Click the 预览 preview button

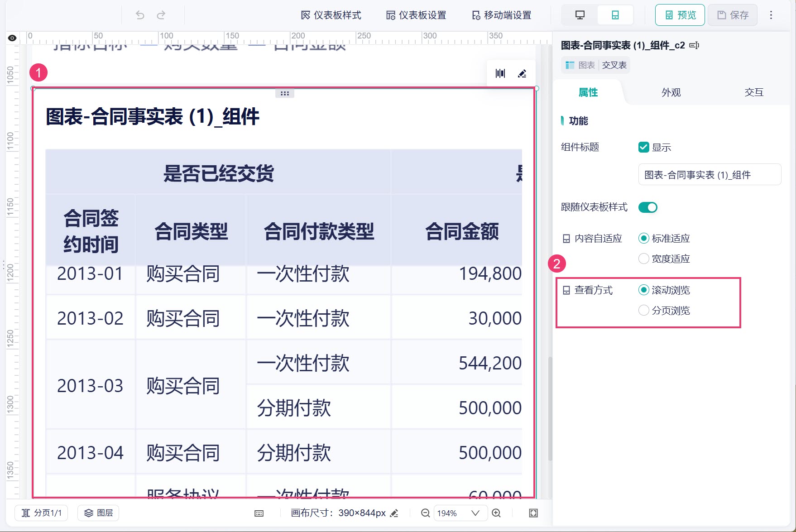click(680, 15)
